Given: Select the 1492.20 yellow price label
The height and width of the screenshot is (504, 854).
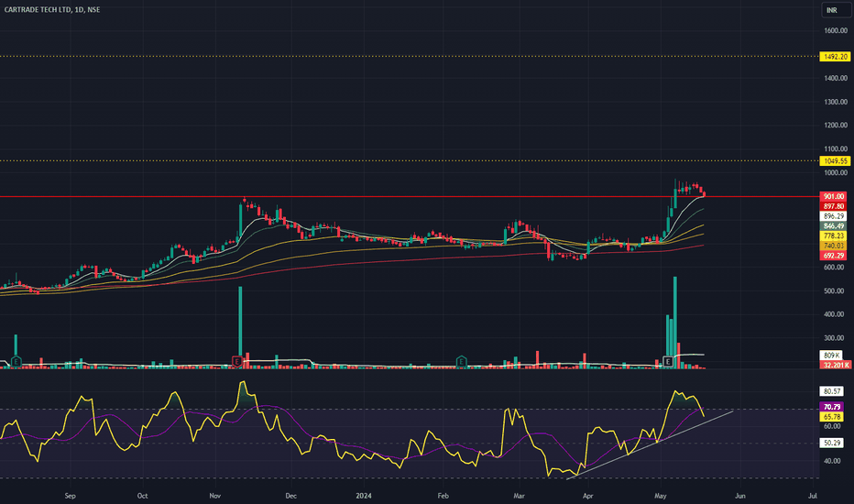Looking at the screenshot, I should point(835,57).
